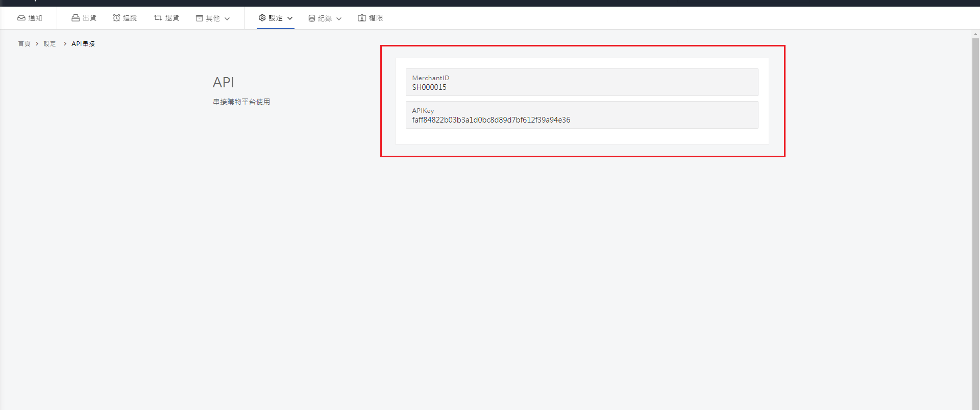Viewport: 980px width, 410px height.
Task: Go to 首頁 in the breadcrumb
Action: (24, 44)
